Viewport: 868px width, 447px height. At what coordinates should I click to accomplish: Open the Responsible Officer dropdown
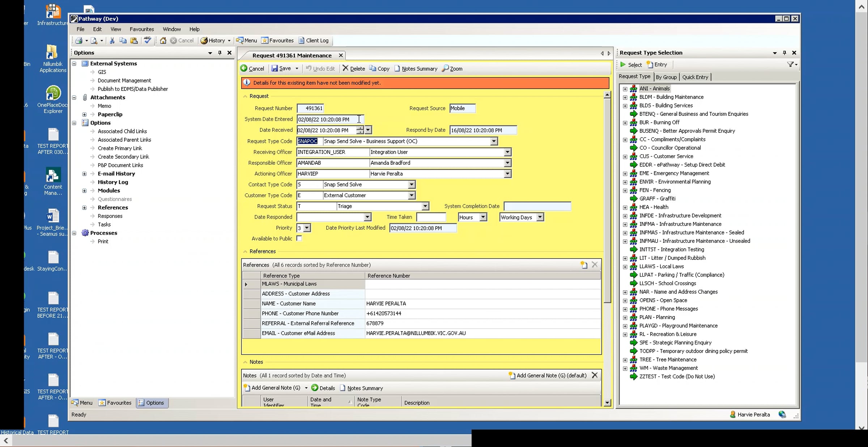(508, 163)
